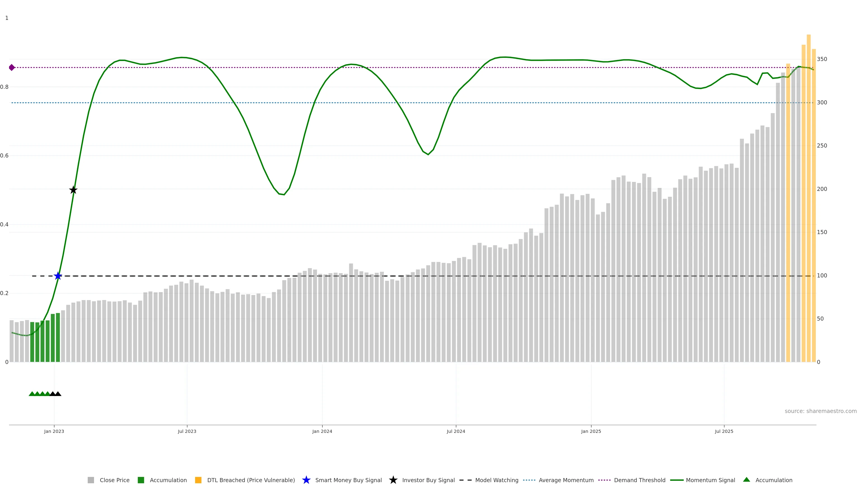Click the blue Smart Money Buy Signal star on chart
The width and height of the screenshot is (868, 488).
[58, 276]
